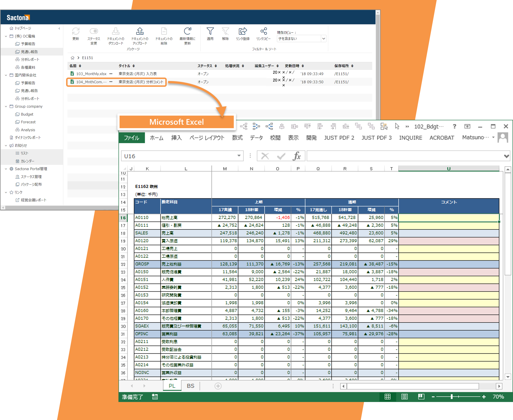This screenshot has height=420, width=513.
Task: Open the current view dropdown
Action: coord(324,39)
